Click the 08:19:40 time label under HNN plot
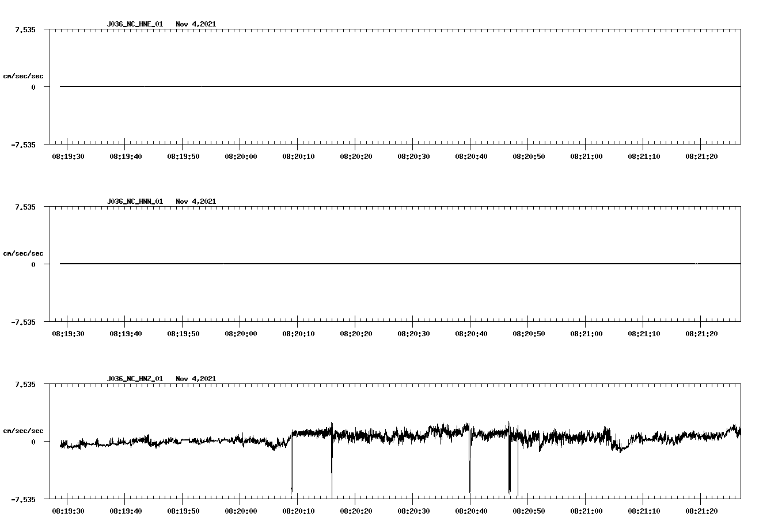The width and height of the screenshot is (782, 532). (x=126, y=333)
